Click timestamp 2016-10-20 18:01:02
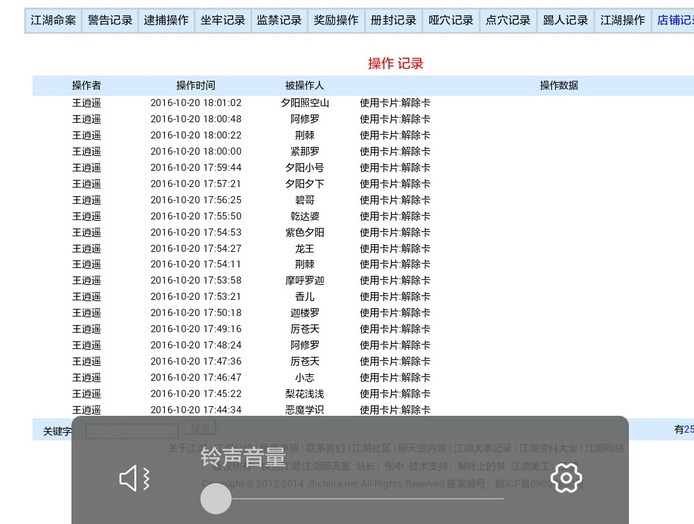 [196, 103]
